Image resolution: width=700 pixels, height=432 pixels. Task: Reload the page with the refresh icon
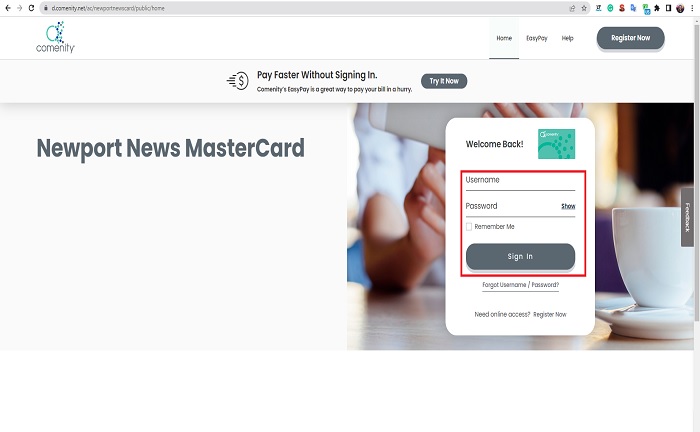pyautogui.click(x=31, y=8)
